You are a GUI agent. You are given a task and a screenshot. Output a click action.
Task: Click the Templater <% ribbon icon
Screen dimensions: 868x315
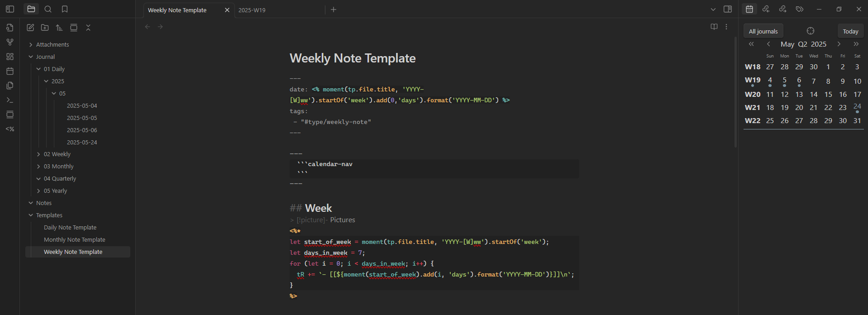coord(10,129)
